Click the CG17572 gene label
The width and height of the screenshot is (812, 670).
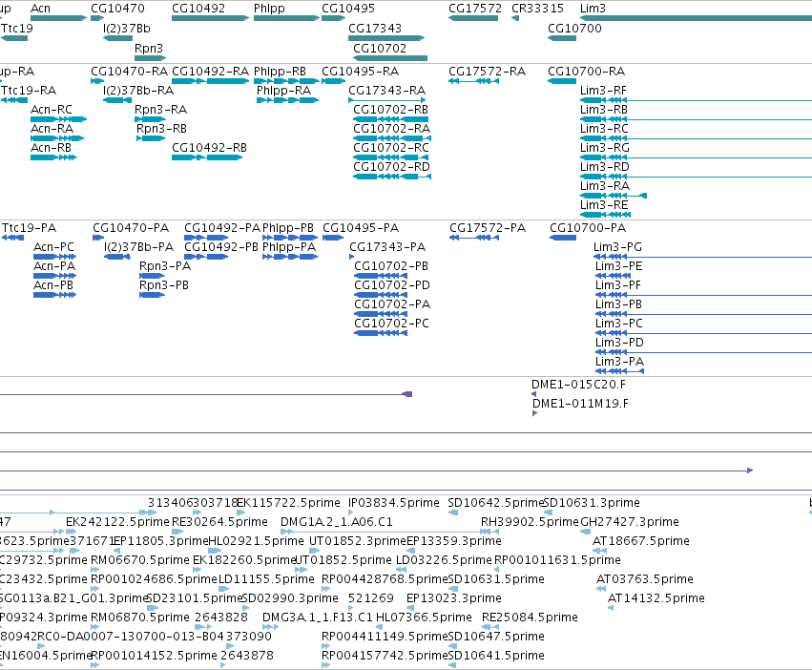475,9
